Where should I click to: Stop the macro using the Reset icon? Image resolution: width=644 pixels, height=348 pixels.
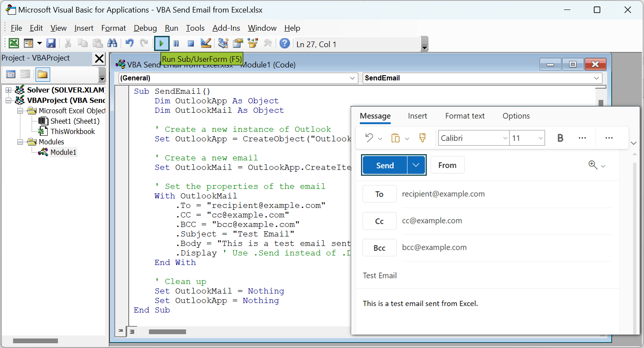[x=190, y=43]
